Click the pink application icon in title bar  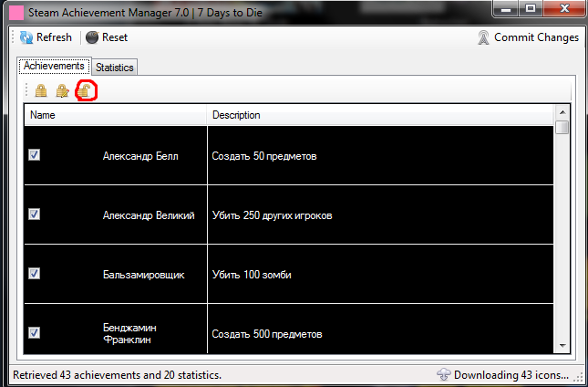(16, 13)
